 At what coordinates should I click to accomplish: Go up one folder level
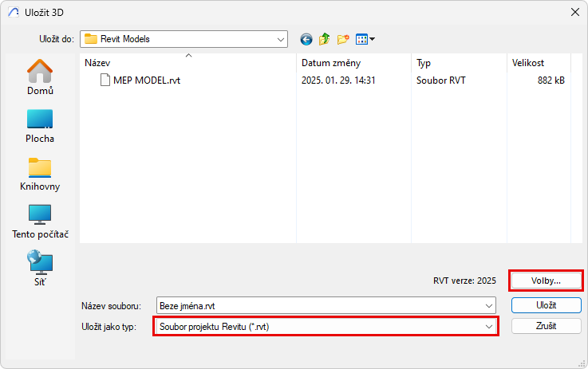click(x=325, y=39)
